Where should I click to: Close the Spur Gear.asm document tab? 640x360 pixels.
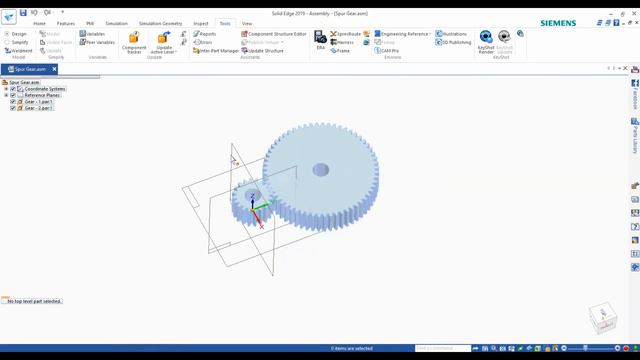coord(54,69)
